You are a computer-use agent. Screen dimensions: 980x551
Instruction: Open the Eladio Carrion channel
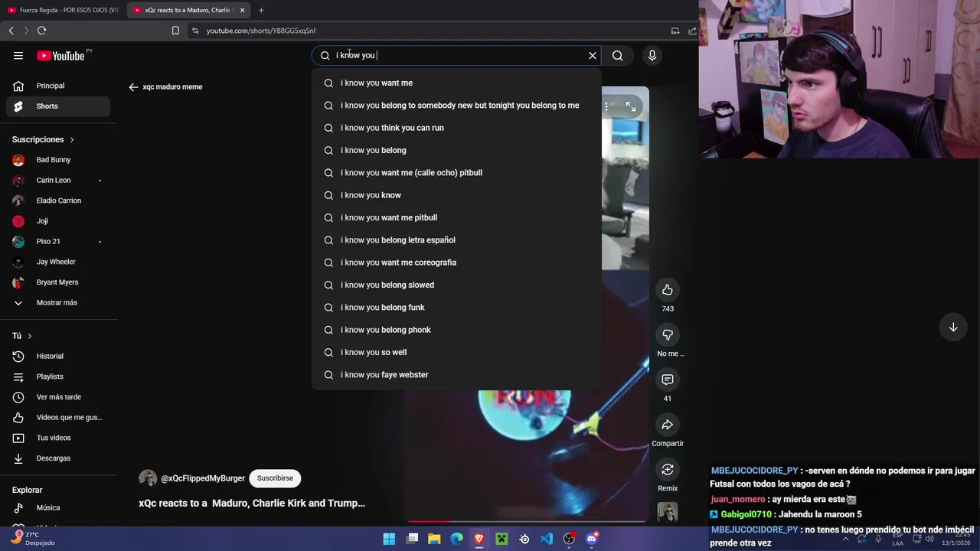click(x=58, y=201)
